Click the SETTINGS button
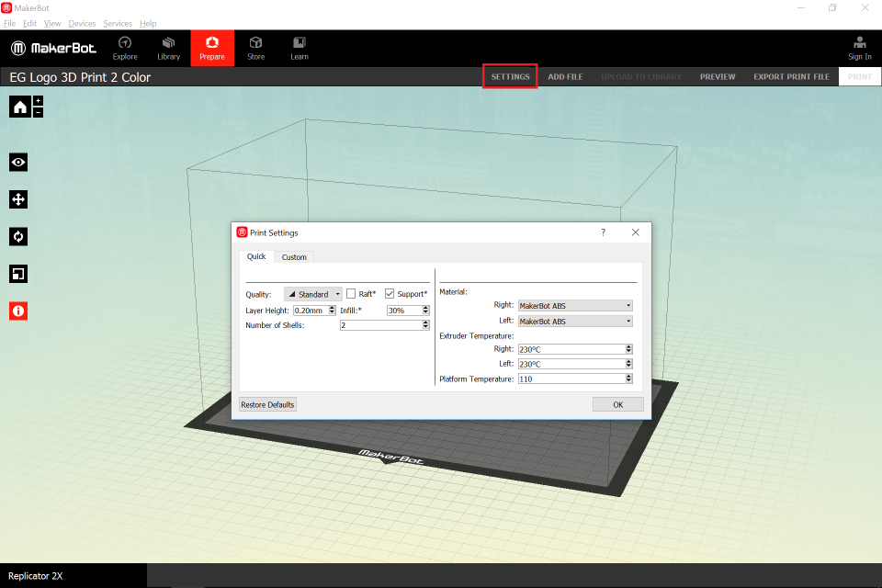This screenshot has height=588, width=882. [x=510, y=76]
